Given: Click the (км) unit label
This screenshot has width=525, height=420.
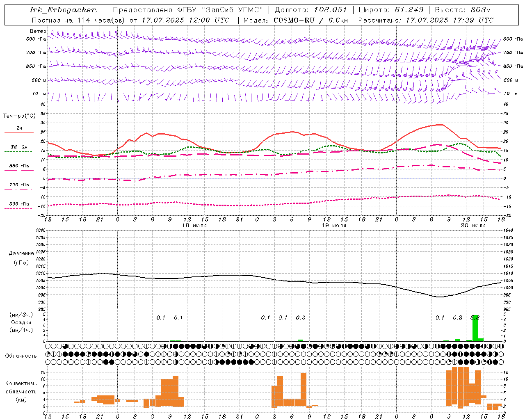Looking at the screenshot, I should (21, 399).
